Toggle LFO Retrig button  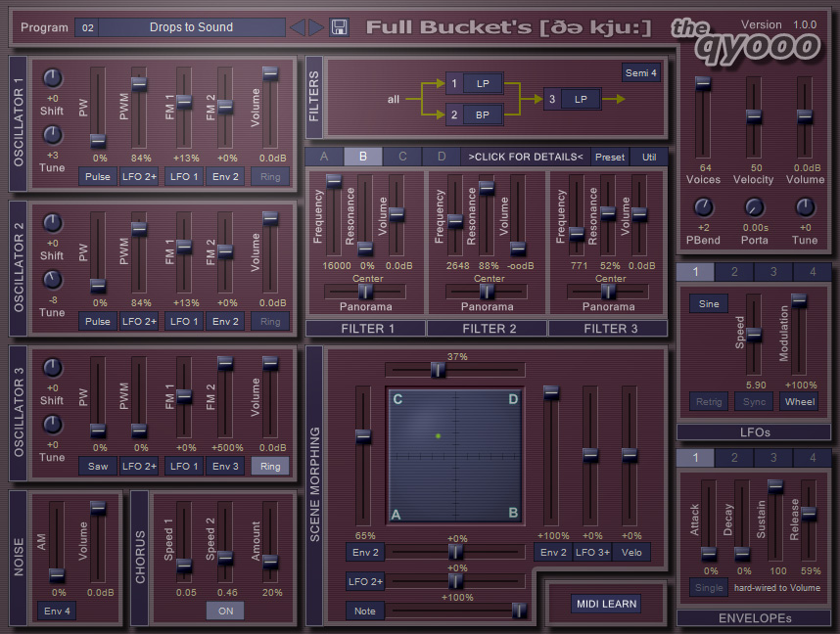[709, 401]
